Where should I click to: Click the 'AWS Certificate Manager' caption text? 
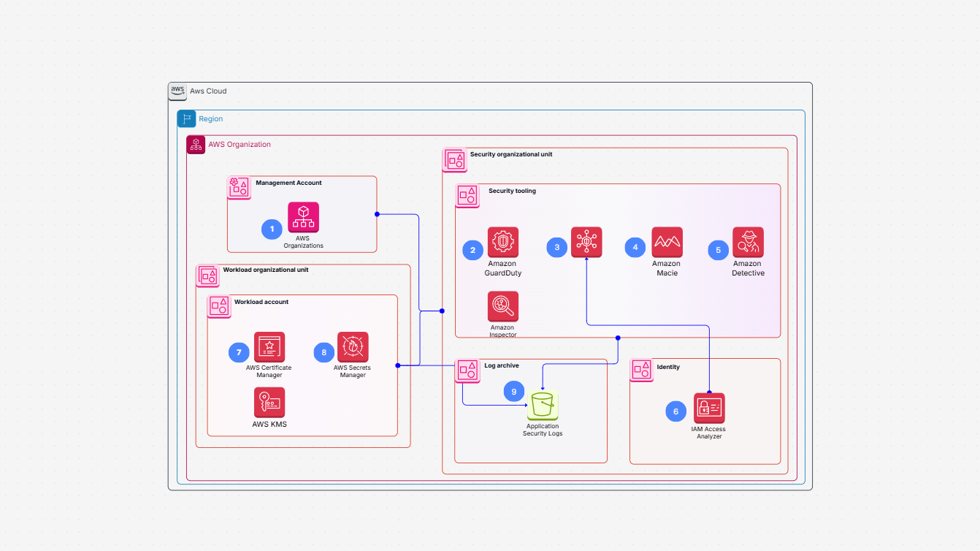pyautogui.click(x=269, y=371)
